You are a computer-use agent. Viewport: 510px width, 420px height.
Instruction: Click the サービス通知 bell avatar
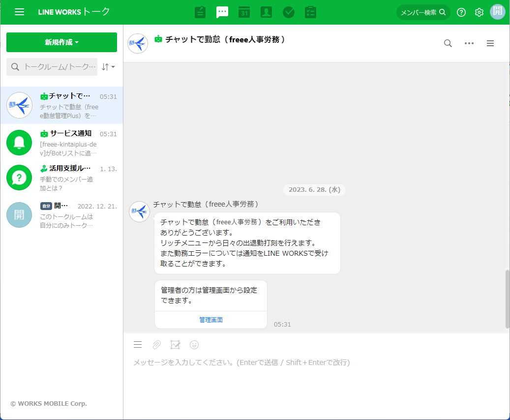(x=20, y=143)
